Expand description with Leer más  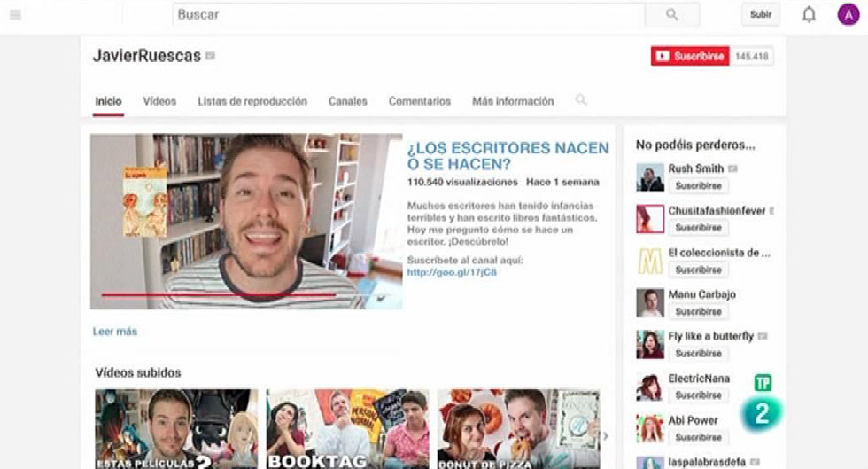point(115,332)
